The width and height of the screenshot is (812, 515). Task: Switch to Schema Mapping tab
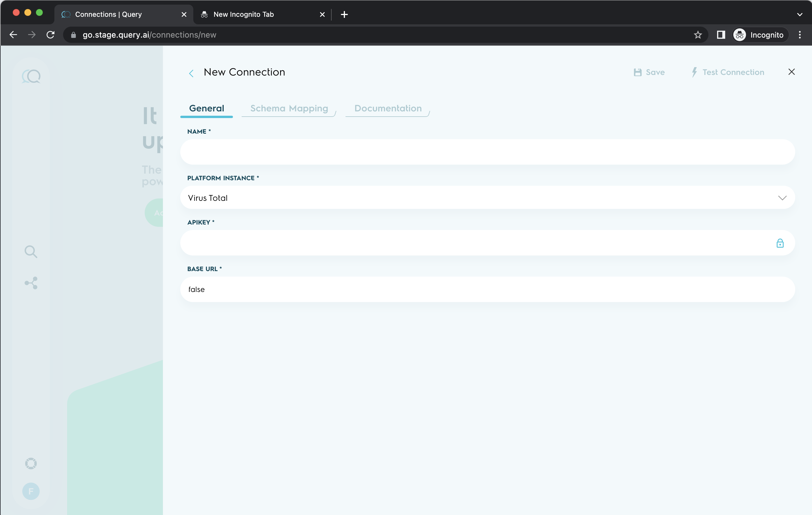click(x=289, y=108)
